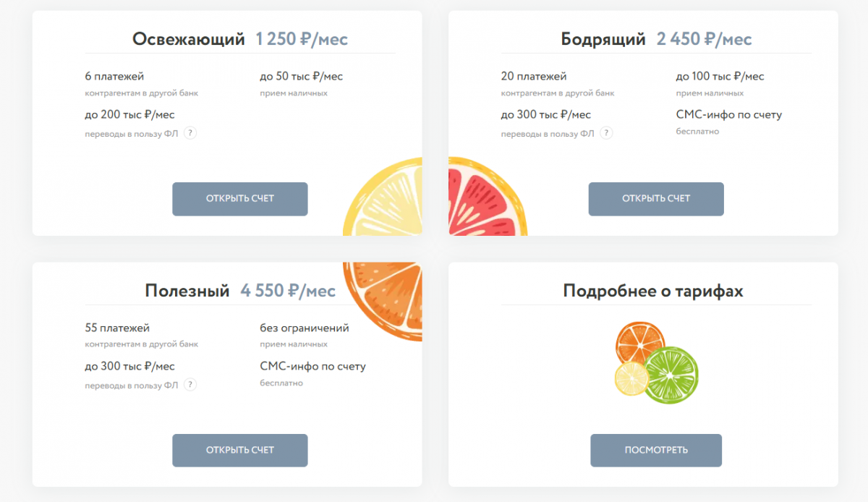Click the 2 450 ₽/мес price
Screen dimensions: 868x502
coord(705,39)
